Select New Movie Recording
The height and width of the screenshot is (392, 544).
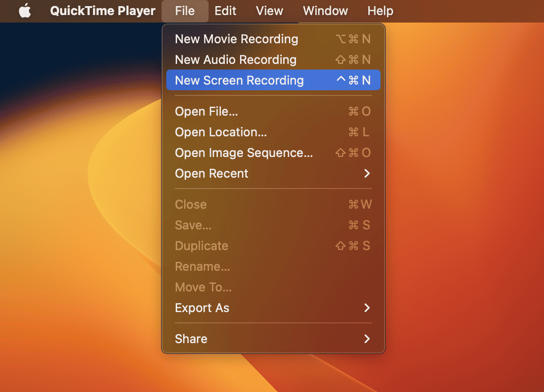click(x=236, y=39)
